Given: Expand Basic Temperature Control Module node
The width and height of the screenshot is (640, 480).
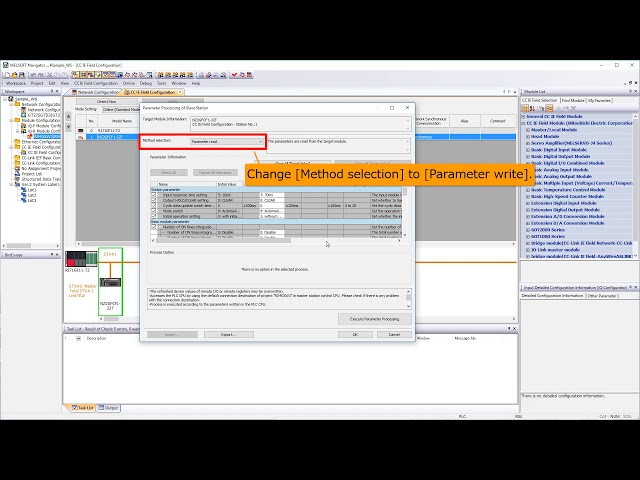Looking at the screenshot, I should point(528,190).
